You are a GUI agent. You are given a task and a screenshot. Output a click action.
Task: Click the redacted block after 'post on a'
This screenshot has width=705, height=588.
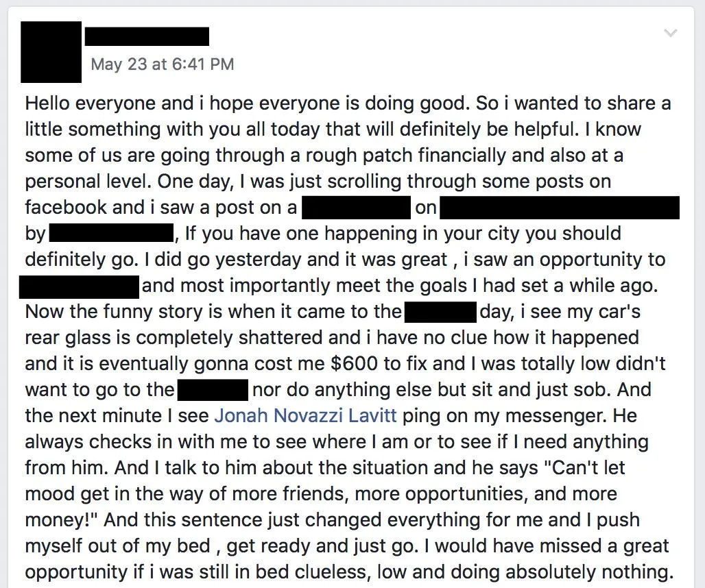click(x=356, y=208)
